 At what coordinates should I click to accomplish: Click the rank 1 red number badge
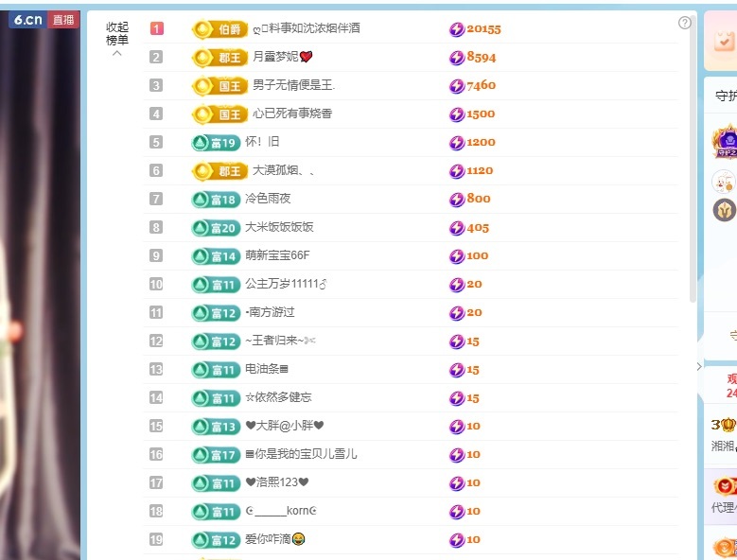click(156, 29)
